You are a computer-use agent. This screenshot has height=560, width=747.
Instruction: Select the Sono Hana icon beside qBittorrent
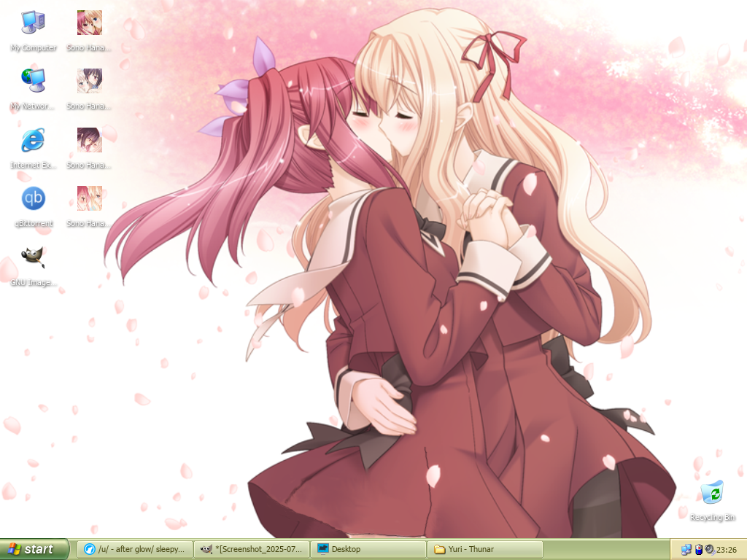click(89, 206)
